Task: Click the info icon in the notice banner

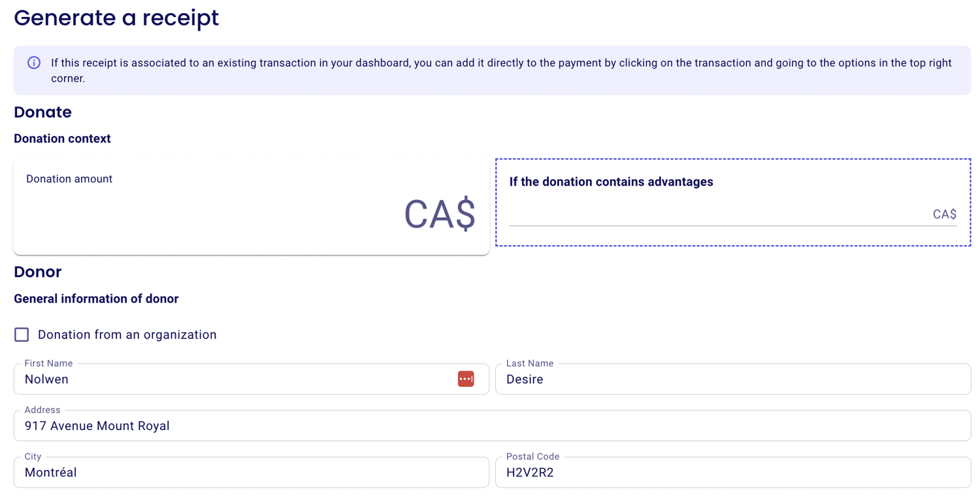Action: [33, 63]
